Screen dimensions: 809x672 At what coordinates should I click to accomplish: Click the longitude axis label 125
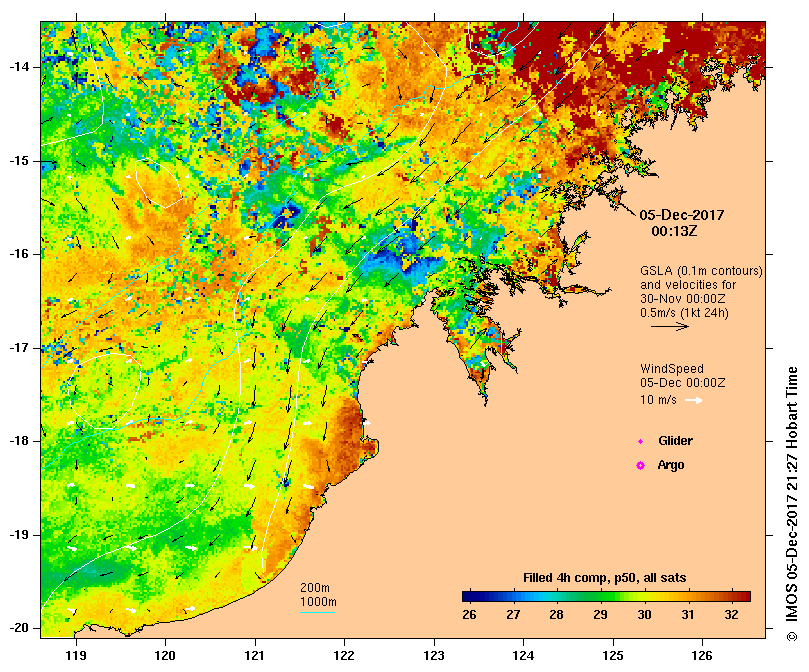(613, 655)
